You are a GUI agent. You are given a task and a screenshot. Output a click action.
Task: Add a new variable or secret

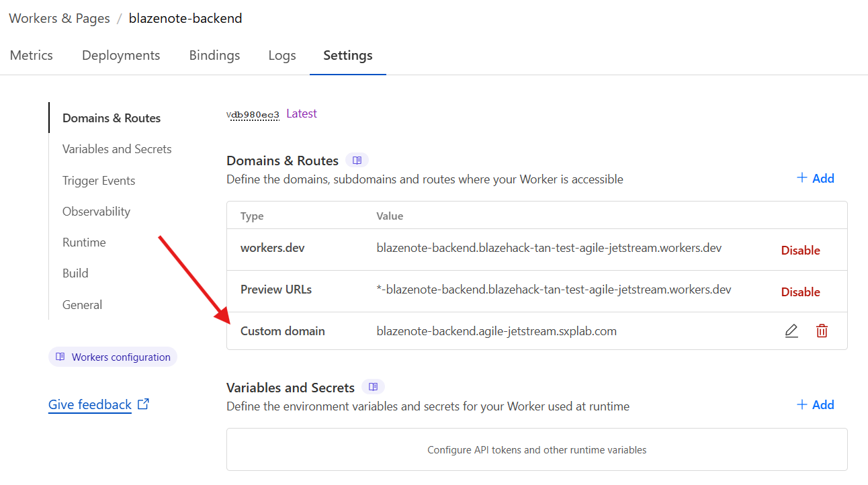pos(815,404)
